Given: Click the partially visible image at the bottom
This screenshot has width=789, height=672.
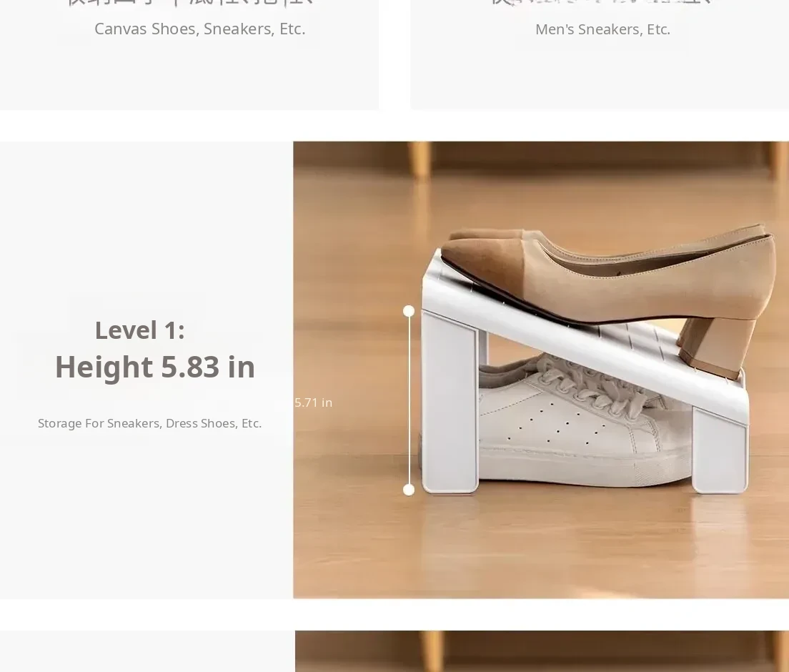Looking at the screenshot, I should tap(541, 651).
